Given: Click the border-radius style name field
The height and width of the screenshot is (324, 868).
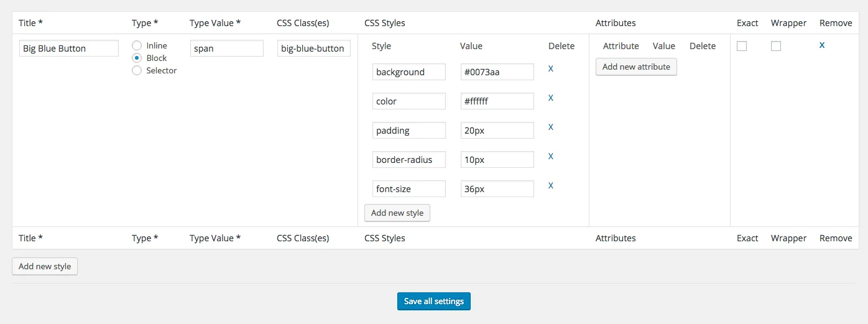Looking at the screenshot, I should [x=409, y=159].
